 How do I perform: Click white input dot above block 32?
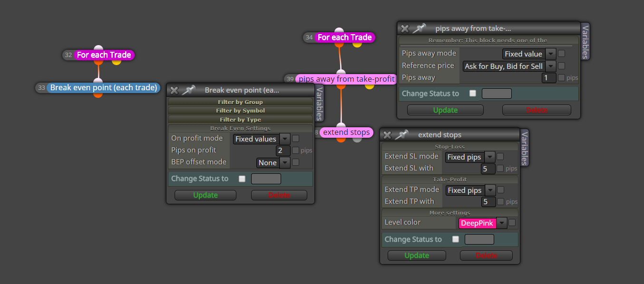(98, 49)
